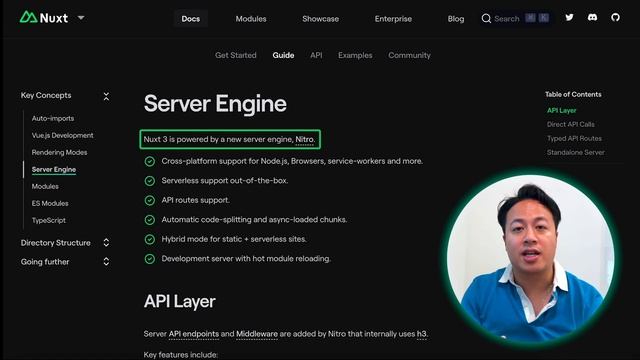Jump to Direct API Calls in contents
This screenshot has height=360, width=640.
(x=571, y=124)
